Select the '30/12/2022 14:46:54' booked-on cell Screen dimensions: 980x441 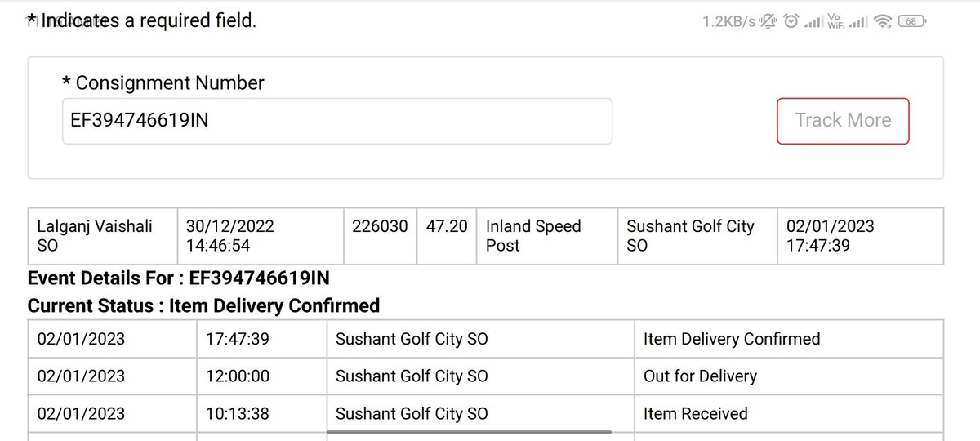pos(261,236)
